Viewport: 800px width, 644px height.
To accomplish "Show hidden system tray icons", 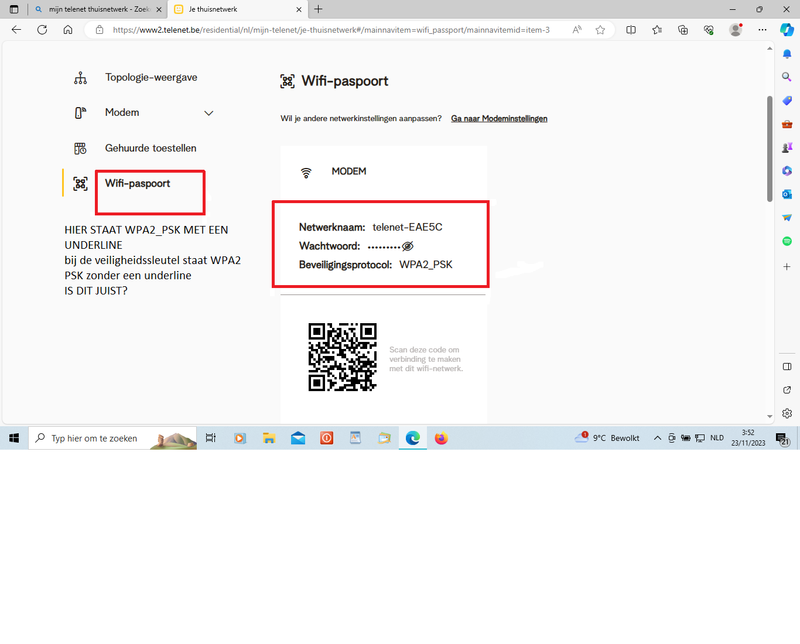I will click(x=657, y=438).
